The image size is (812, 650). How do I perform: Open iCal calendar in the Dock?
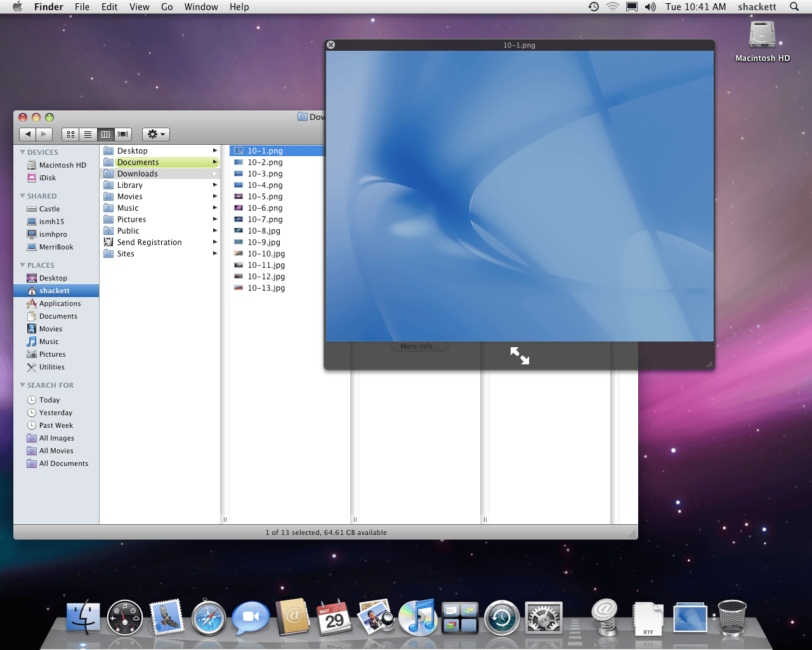pos(334,618)
